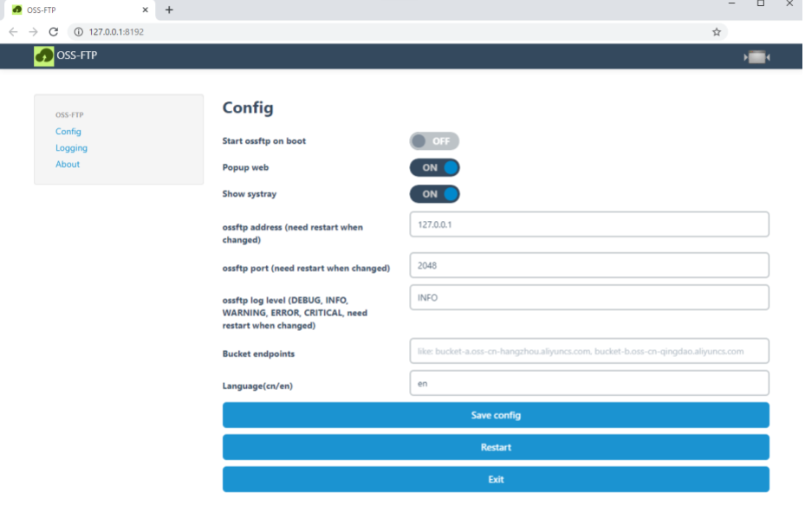Viewport: 805px width, 532px height.
Task: Click the OSS-FTP green cloud logo
Action: [x=43, y=56]
